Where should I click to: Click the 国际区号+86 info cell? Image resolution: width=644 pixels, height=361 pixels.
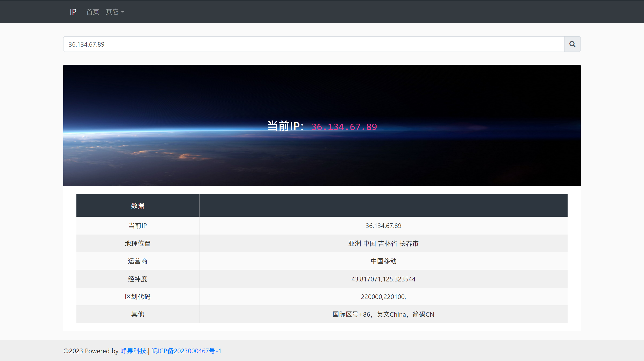383,314
